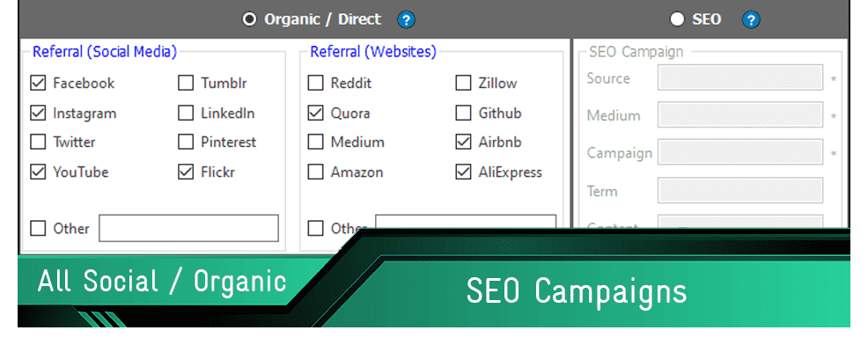Uncheck the Quora checkbox
The width and height of the screenshot is (868, 345).
pos(315,113)
